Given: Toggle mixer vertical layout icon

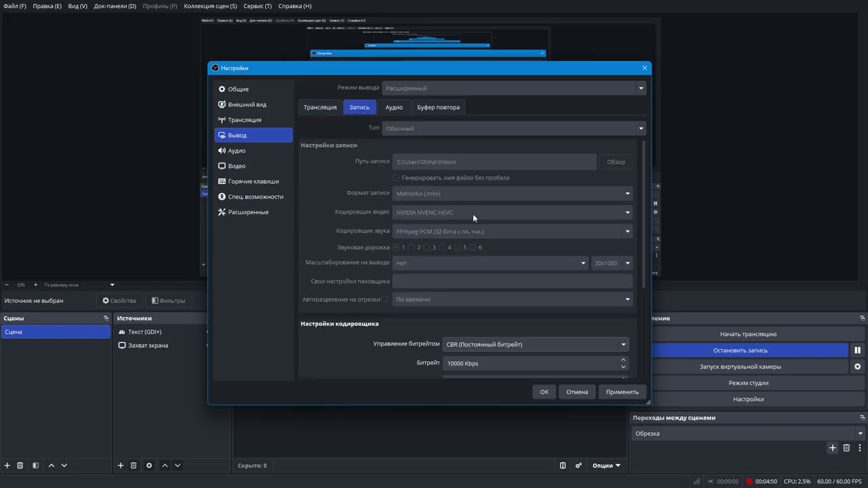Looking at the screenshot, I should click(x=563, y=466).
